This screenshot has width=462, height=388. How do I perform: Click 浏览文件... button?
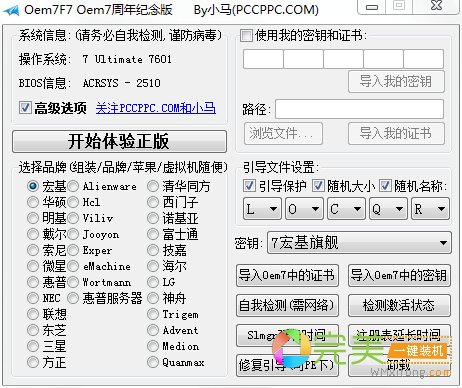tap(283, 133)
